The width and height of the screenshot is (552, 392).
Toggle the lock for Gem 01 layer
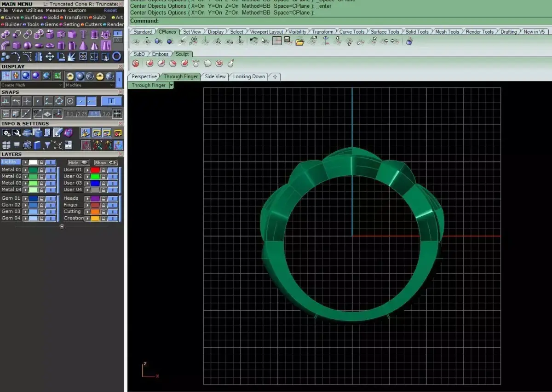[x=41, y=198]
